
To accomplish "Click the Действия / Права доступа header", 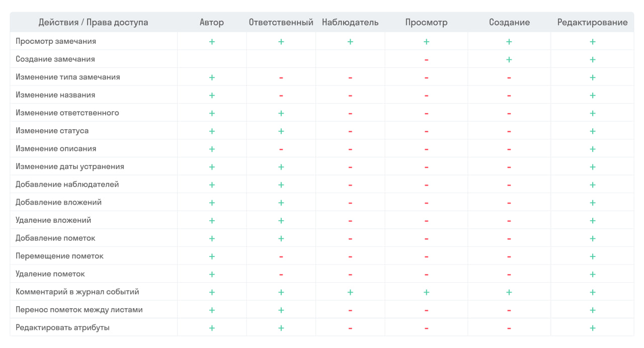I will (93, 22).
